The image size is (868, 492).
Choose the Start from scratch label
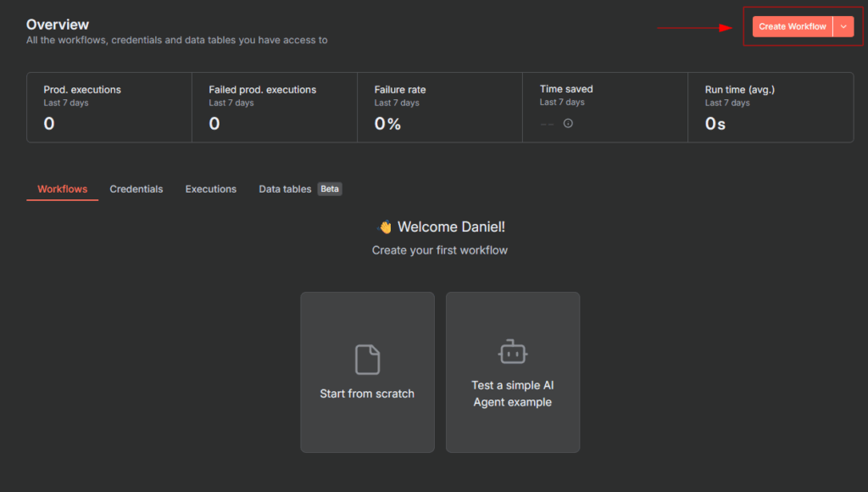click(367, 394)
